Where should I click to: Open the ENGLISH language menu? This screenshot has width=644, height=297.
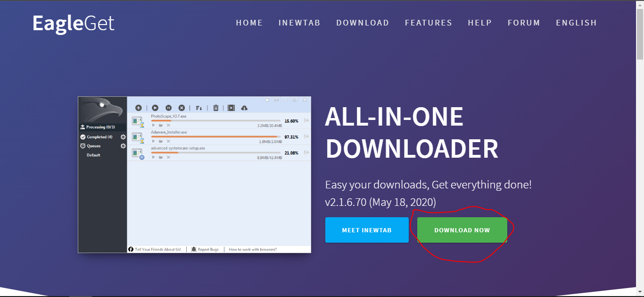576,23
